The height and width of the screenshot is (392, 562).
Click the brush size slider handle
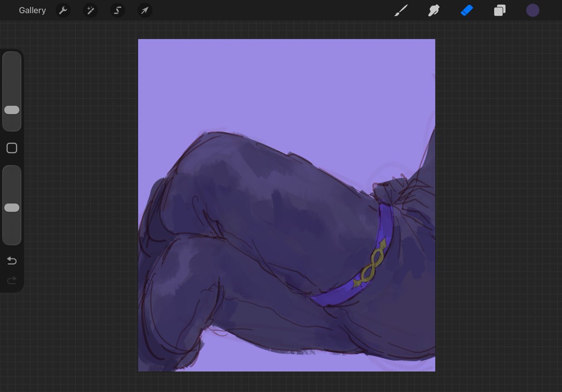point(12,110)
